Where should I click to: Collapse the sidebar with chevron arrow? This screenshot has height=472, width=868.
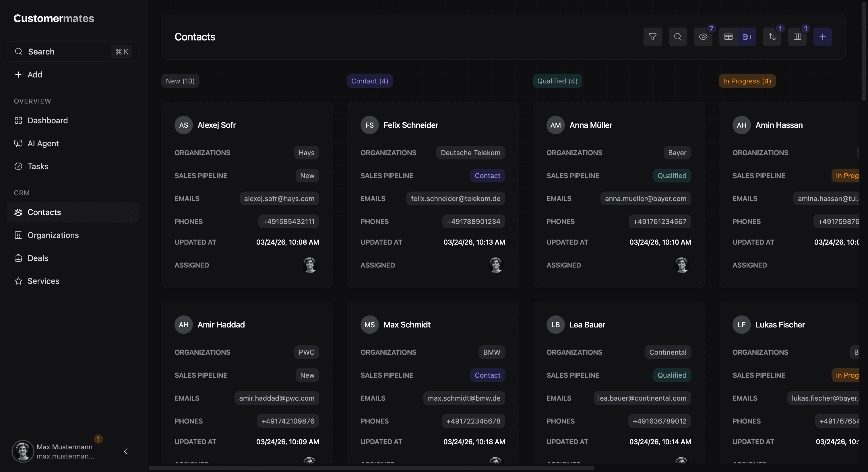[x=126, y=451]
